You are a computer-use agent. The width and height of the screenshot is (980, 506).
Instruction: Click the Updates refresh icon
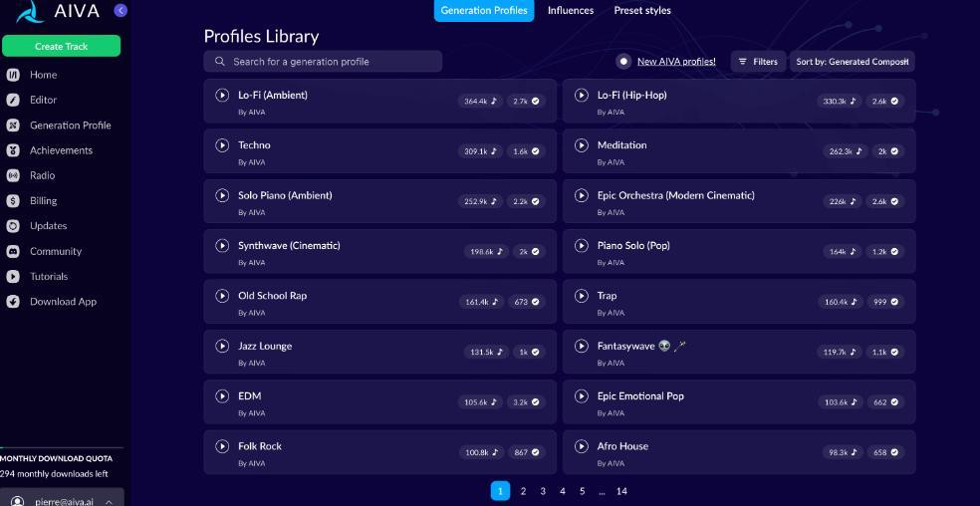13,226
